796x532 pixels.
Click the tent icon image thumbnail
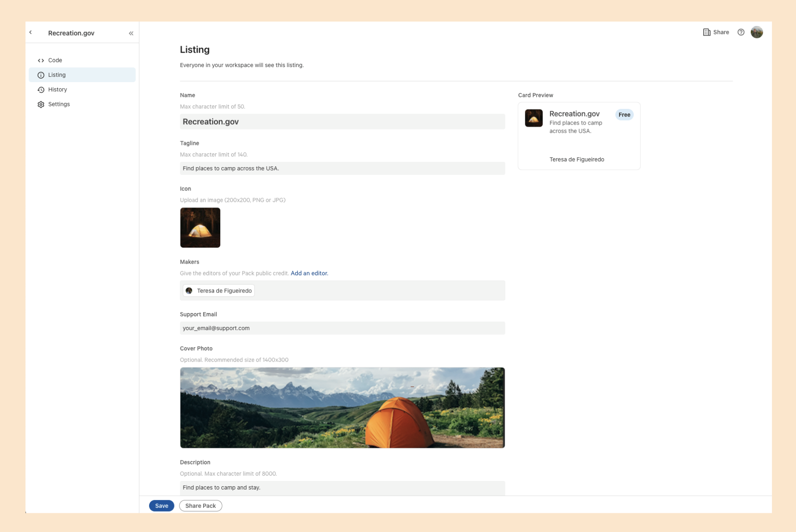tap(200, 228)
